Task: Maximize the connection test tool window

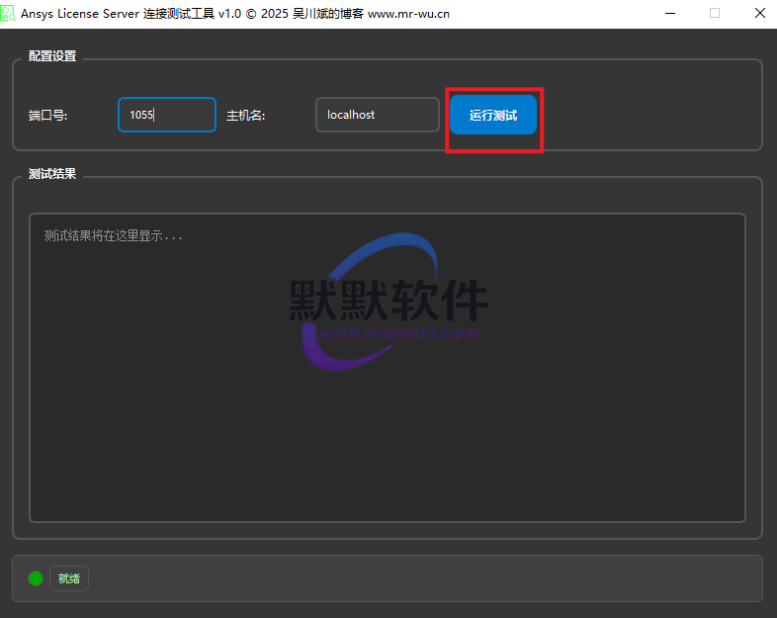Action: click(714, 13)
